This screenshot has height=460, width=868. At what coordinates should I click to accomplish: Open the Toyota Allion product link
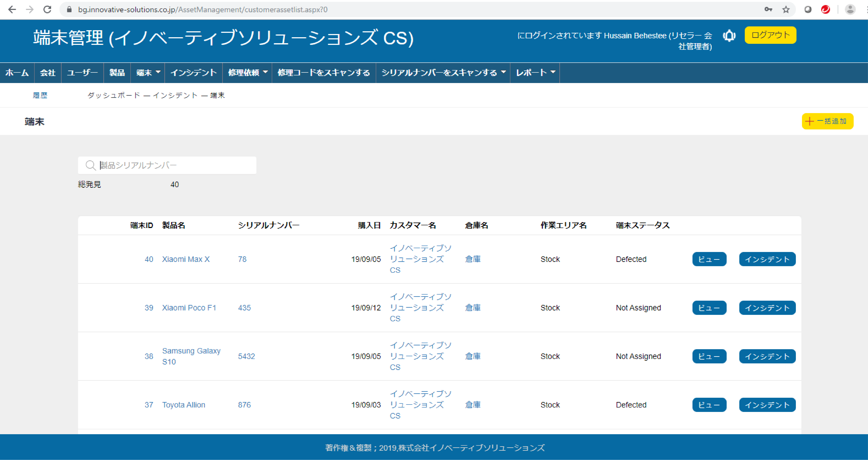pyautogui.click(x=184, y=405)
